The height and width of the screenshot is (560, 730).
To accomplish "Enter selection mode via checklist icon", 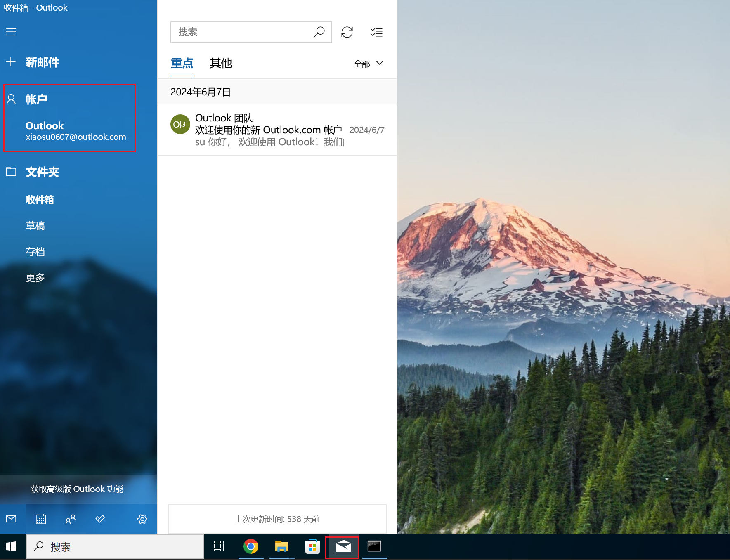I will [x=376, y=32].
